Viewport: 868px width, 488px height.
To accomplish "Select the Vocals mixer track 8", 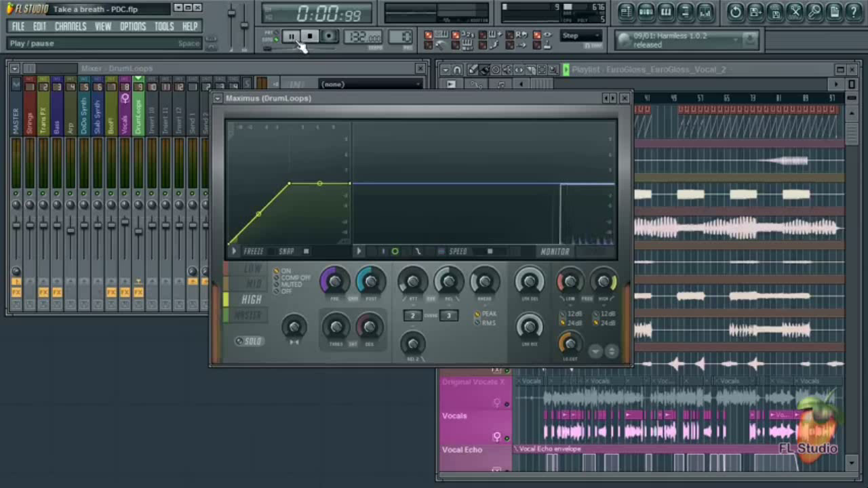I will [x=125, y=108].
